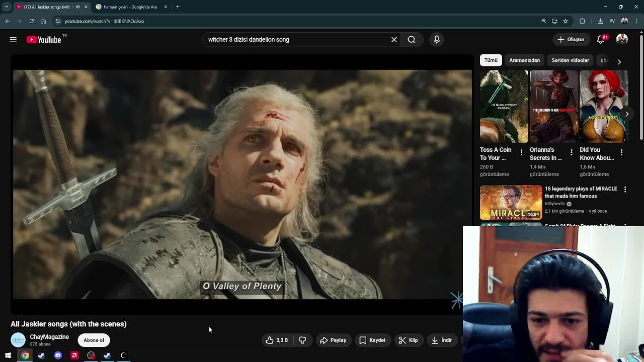The width and height of the screenshot is (644, 362).
Task: Open the 15 legendary plays of MIRACLE title
Action: 581,193
